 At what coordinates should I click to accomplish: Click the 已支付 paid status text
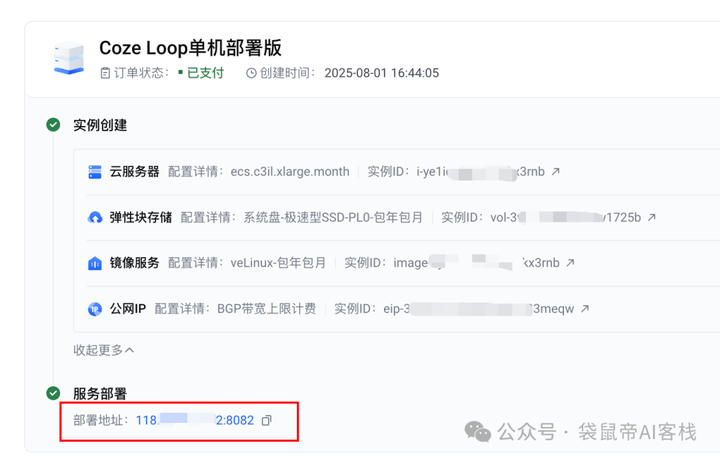click(205, 73)
